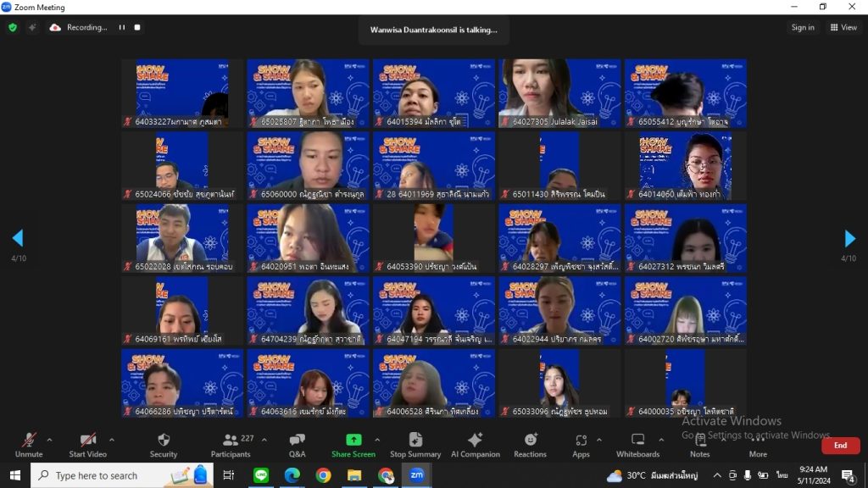The height and width of the screenshot is (488, 868).
Task: Open the 30°C weather widget
Action: [x=652, y=475]
